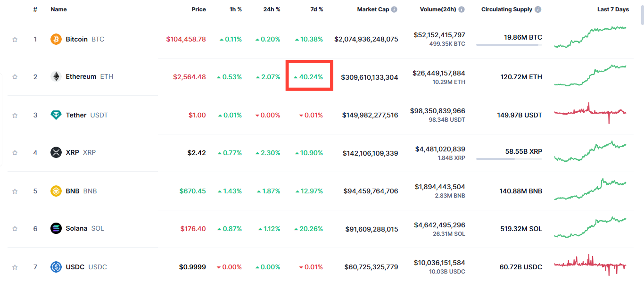
Task: Star Bitcoin to add to watchlist
Action: click(15, 40)
